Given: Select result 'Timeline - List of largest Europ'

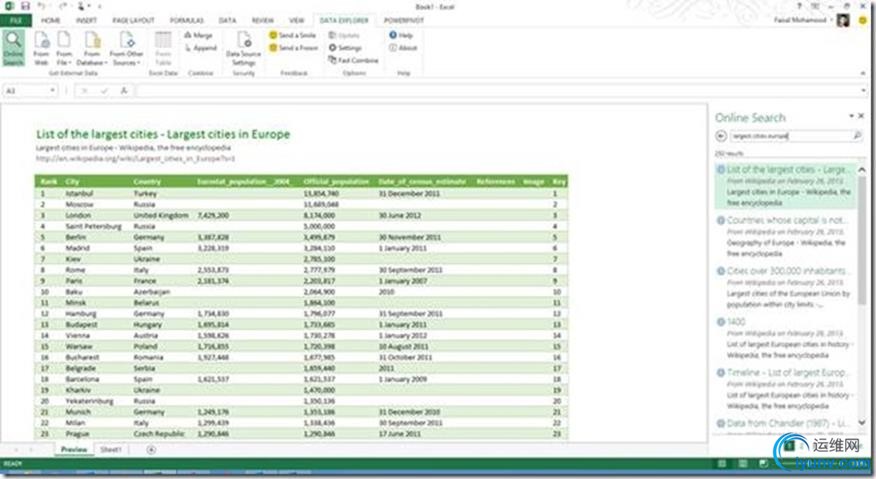Looking at the screenshot, I should coord(784,389).
